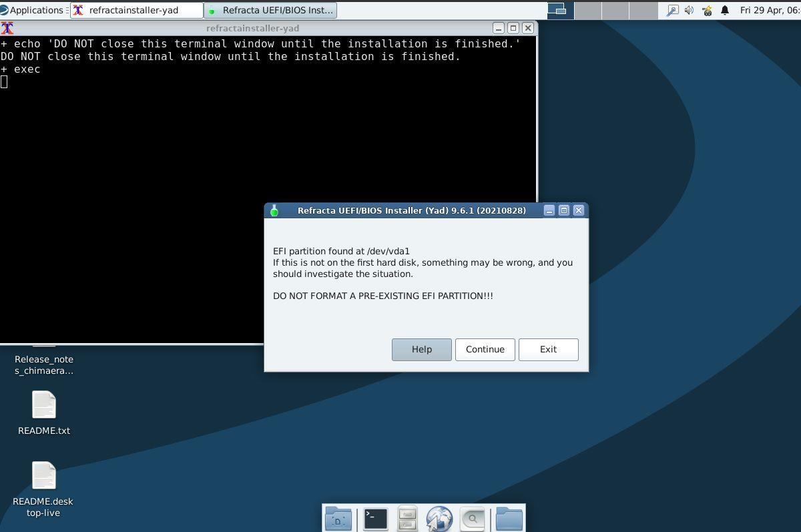Open the file manager drawer icon in dock
The height and width of the screenshot is (532, 801).
[x=407, y=519]
